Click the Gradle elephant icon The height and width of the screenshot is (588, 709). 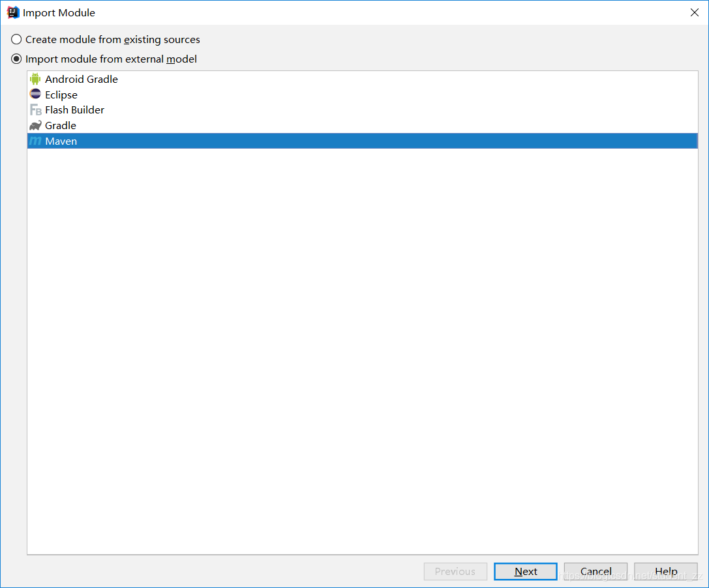click(35, 125)
